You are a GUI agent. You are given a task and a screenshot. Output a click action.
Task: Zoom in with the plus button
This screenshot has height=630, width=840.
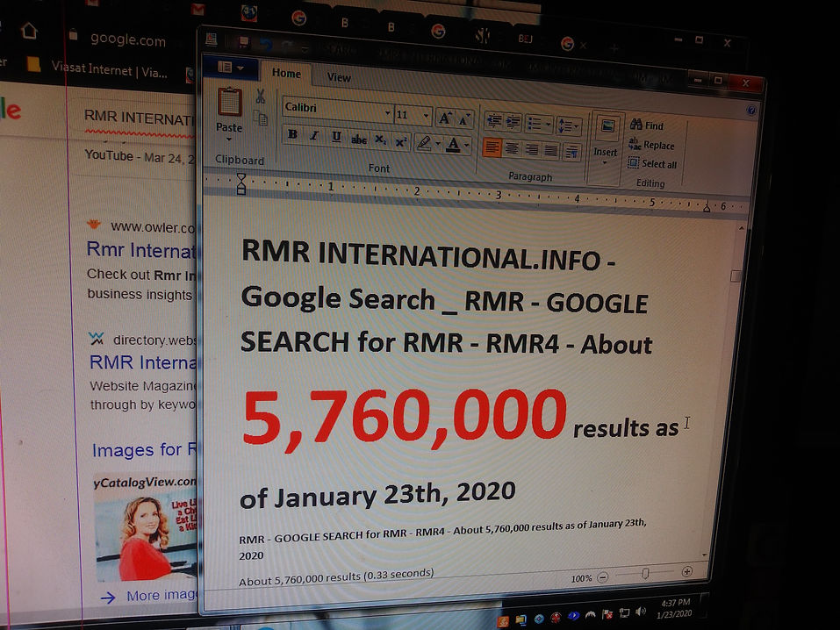click(686, 571)
